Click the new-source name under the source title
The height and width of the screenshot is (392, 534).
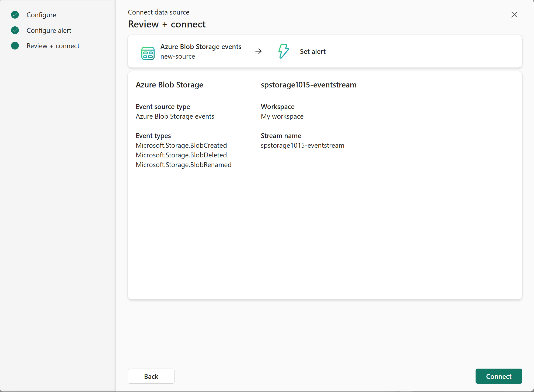tap(177, 56)
